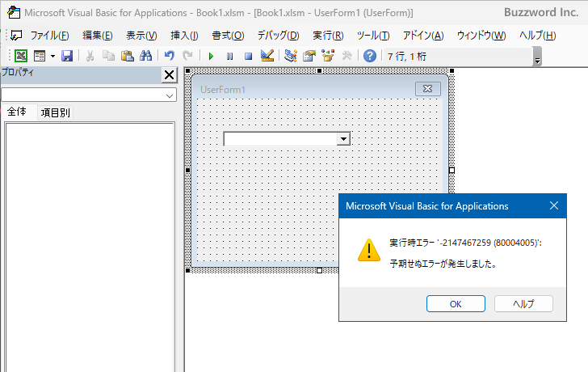The height and width of the screenshot is (372, 588).
Task: Open Project Explorer icon
Action: click(291, 56)
